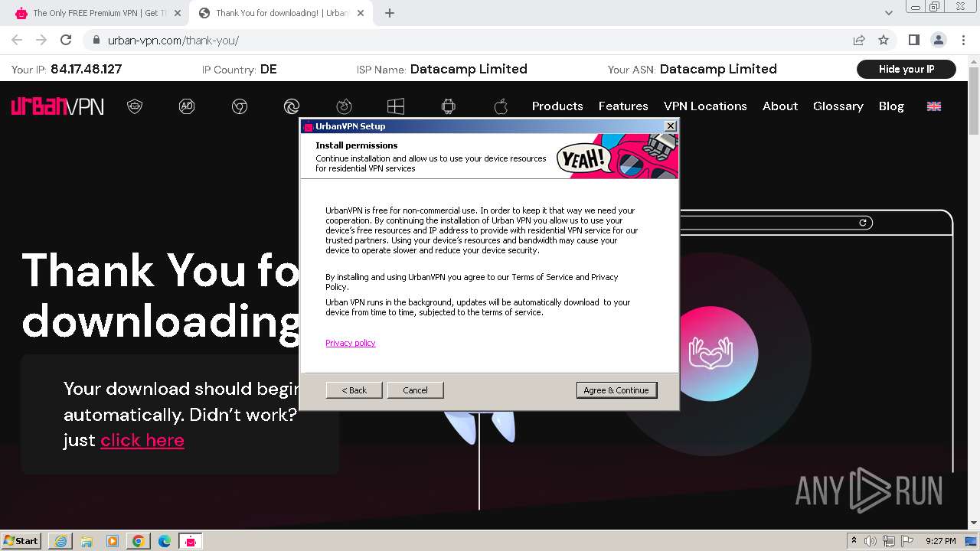Click the Action Center flag icon
This screenshot has width=980, height=551.
tap(907, 541)
